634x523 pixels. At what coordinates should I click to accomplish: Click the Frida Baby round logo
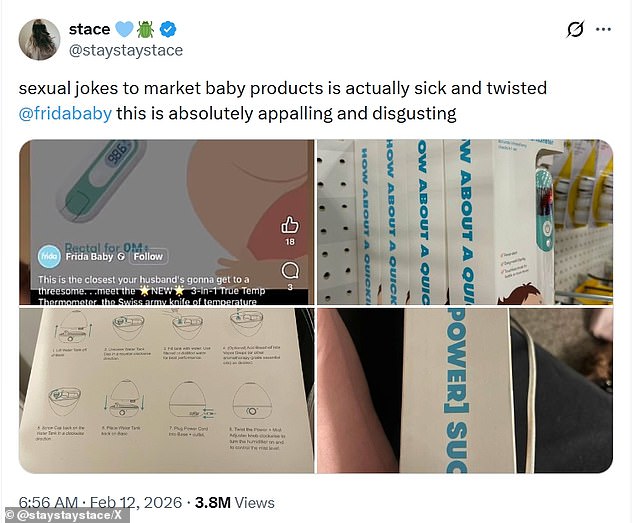pos(50,256)
